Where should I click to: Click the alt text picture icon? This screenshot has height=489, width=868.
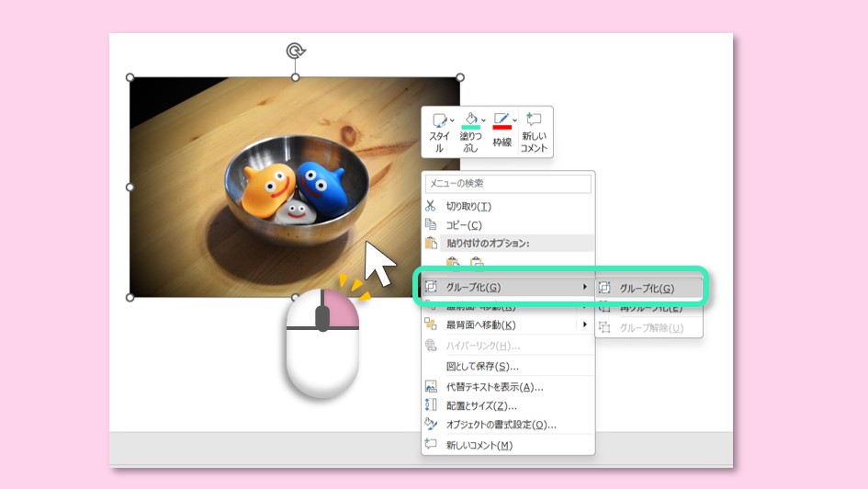coord(431,386)
